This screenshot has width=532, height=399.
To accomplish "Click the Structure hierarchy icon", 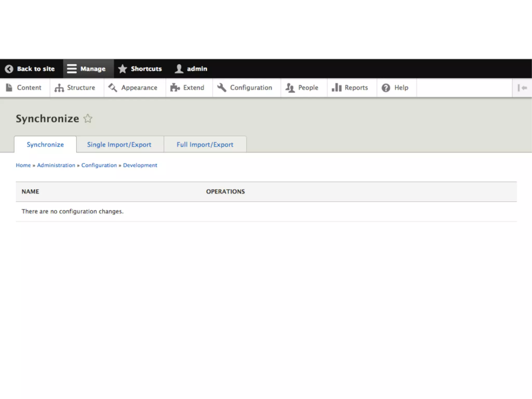I will click(59, 88).
